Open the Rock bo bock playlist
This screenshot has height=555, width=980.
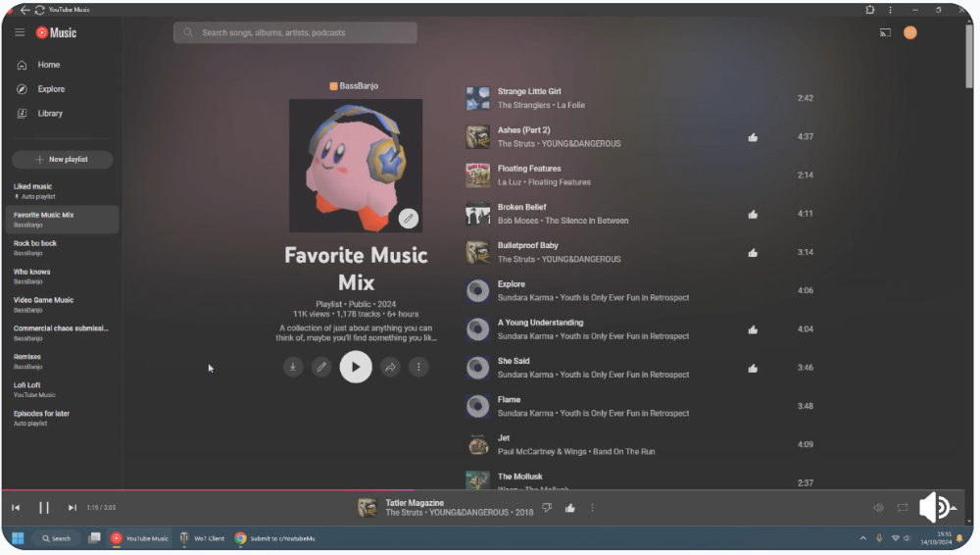point(62,248)
